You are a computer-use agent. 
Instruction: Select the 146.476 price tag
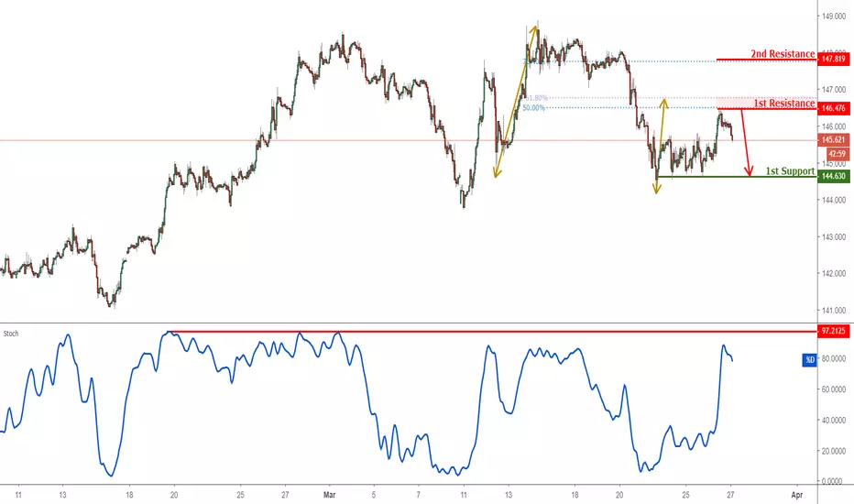click(834, 108)
